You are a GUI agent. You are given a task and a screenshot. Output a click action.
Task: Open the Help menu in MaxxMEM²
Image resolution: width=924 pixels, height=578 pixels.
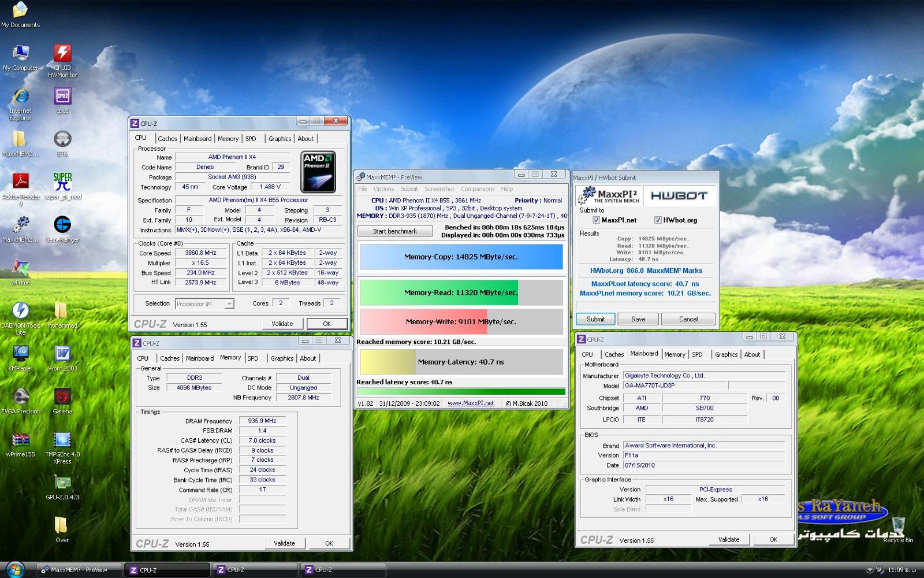point(506,189)
